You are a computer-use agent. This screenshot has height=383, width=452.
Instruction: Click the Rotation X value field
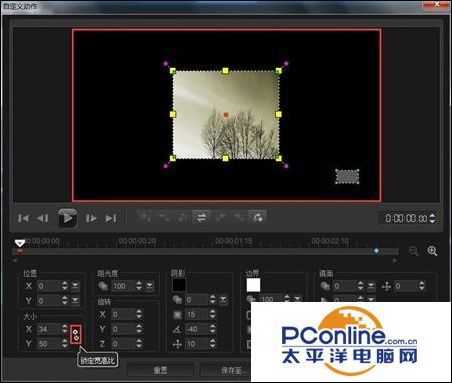[123, 314]
